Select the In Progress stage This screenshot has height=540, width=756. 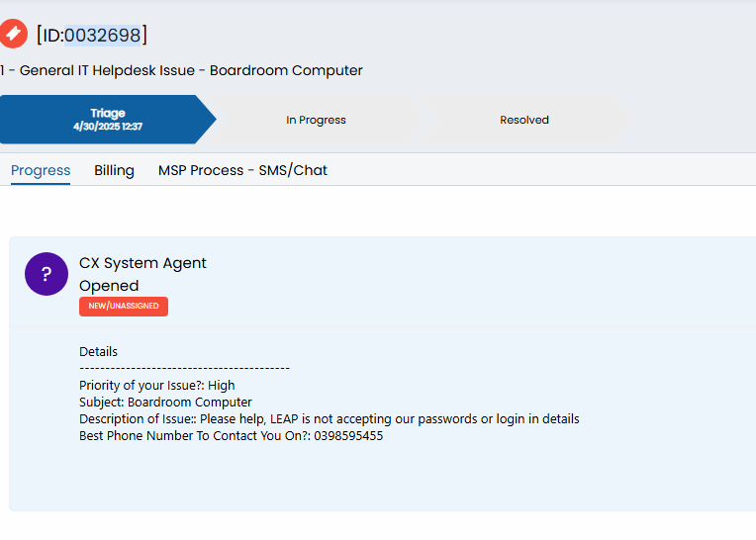coord(316,120)
